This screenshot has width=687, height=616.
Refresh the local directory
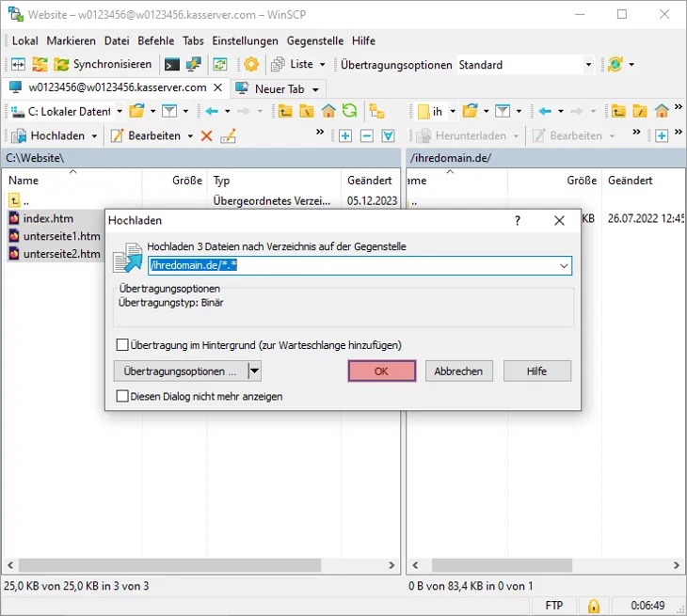tap(349, 111)
